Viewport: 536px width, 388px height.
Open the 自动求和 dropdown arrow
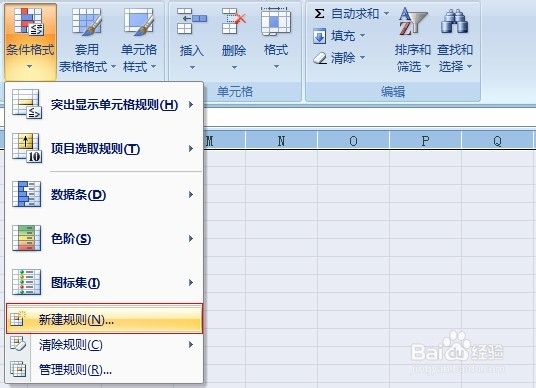click(386, 14)
